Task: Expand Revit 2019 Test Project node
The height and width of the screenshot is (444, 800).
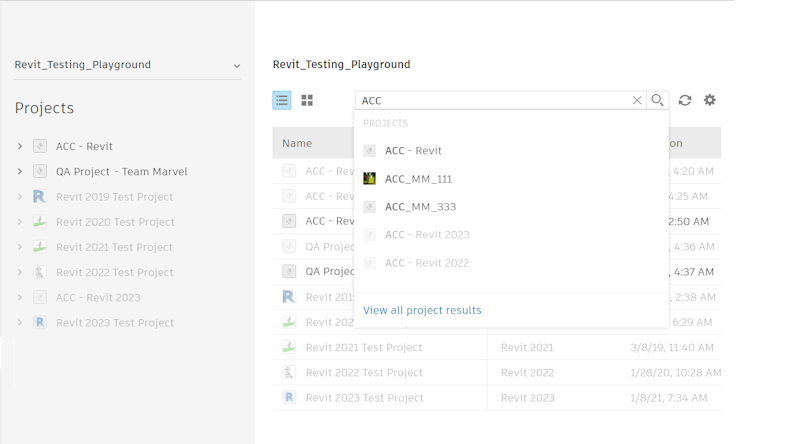Action: 20,197
